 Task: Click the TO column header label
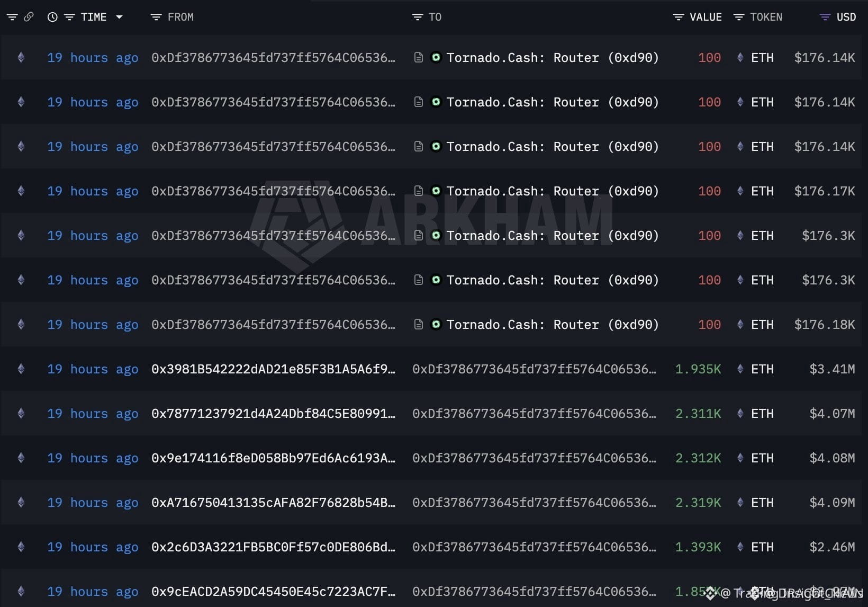(435, 17)
